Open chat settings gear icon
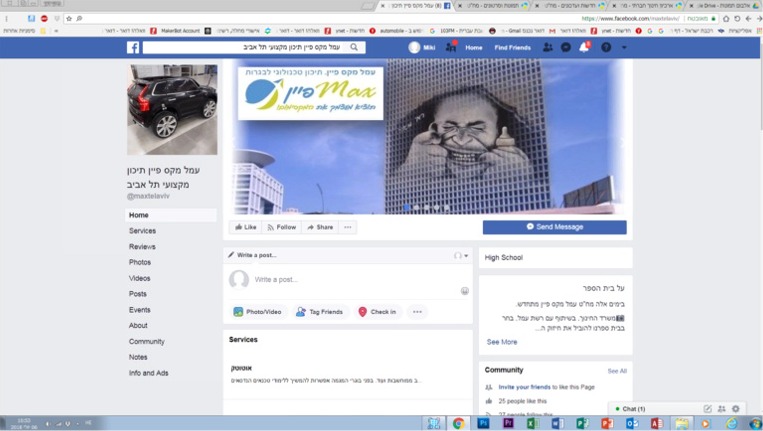 [x=736, y=409]
